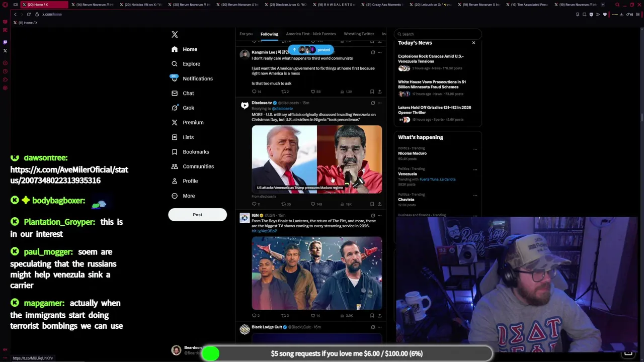Image resolution: width=644 pixels, height=362 pixels.
Task: Open more options on IGN post
Action: click(380, 216)
